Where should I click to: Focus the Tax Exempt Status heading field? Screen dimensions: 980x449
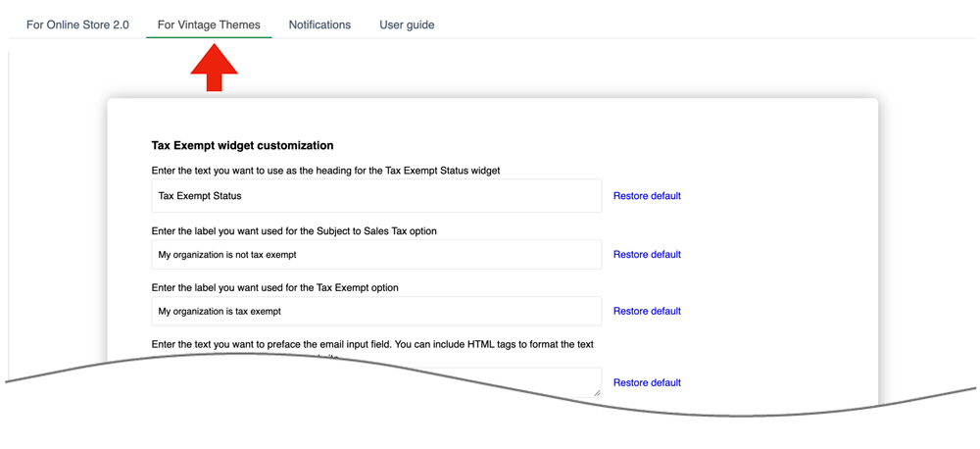tap(376, 196)
